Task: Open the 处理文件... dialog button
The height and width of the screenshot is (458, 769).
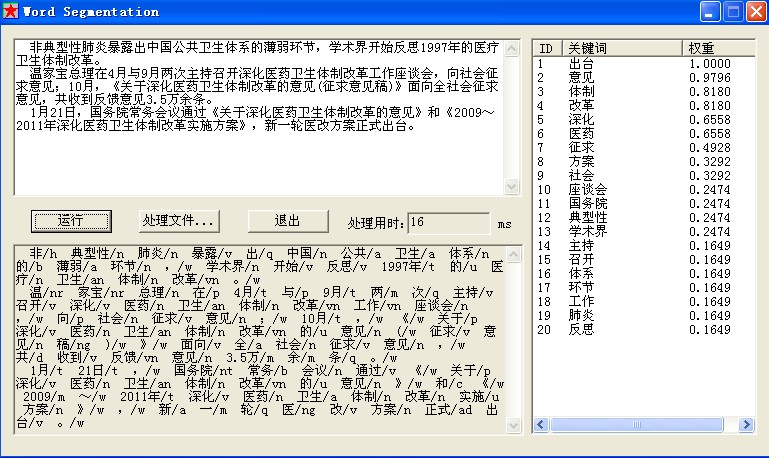Action: [x=179, y=221]
